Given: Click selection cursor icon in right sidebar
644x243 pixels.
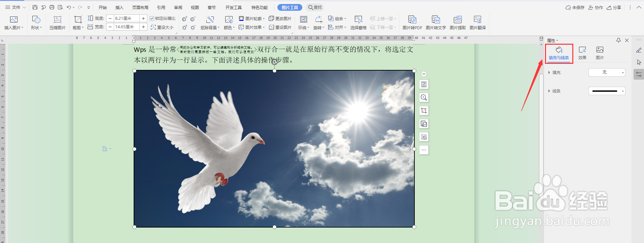Looking at the screenshot, I should pos(639,62).
